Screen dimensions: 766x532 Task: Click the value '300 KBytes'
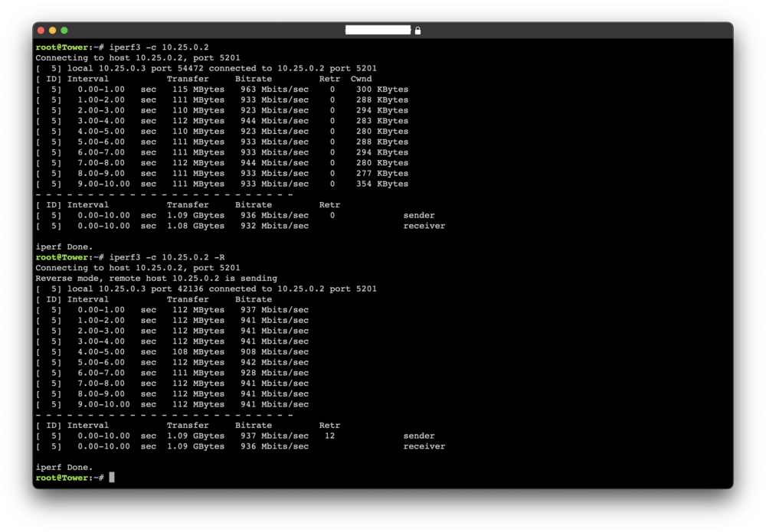click(x=382, y=90)
